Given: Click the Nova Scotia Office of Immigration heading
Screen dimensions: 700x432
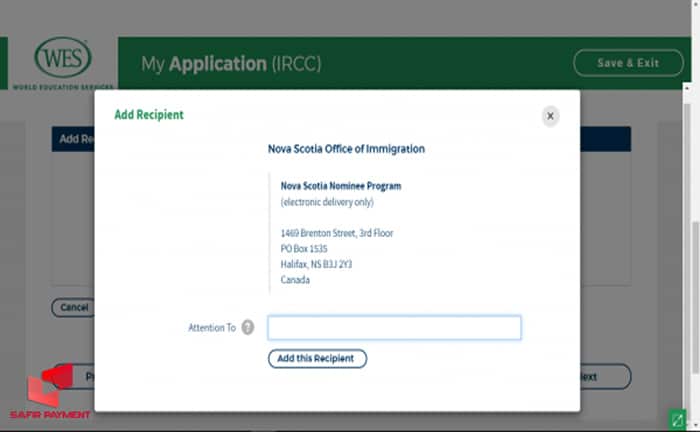Looking at the screenshot, I should point(346,149).
